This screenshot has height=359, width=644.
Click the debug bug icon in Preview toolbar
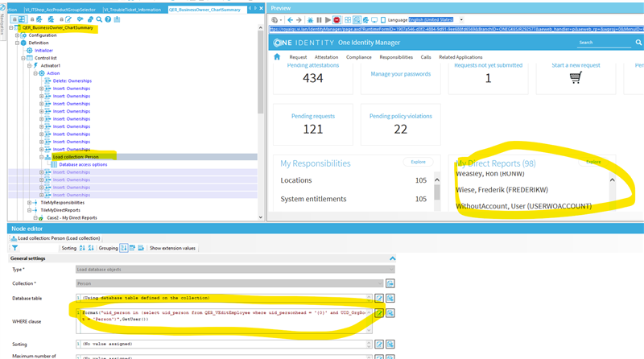pos(310,19)
